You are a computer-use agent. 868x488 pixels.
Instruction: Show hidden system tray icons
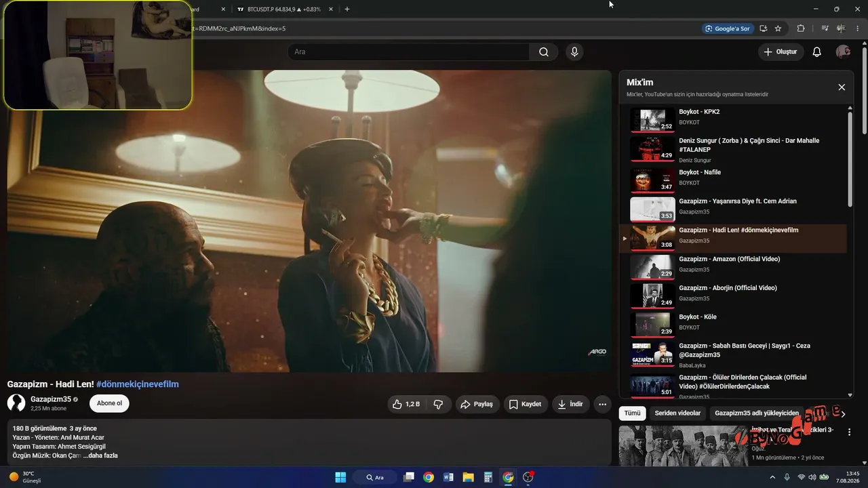click(772, 477)
